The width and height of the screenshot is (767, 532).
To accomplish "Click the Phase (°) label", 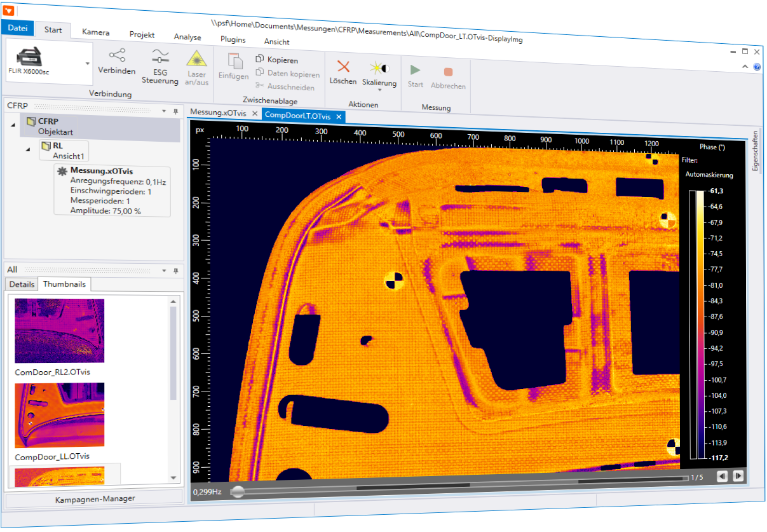I will [x=713, y=147].
